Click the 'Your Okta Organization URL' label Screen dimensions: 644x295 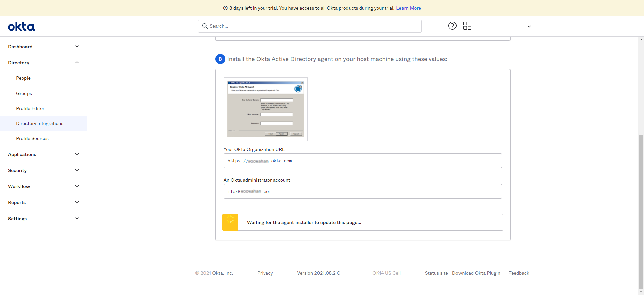tap(254, 149)
